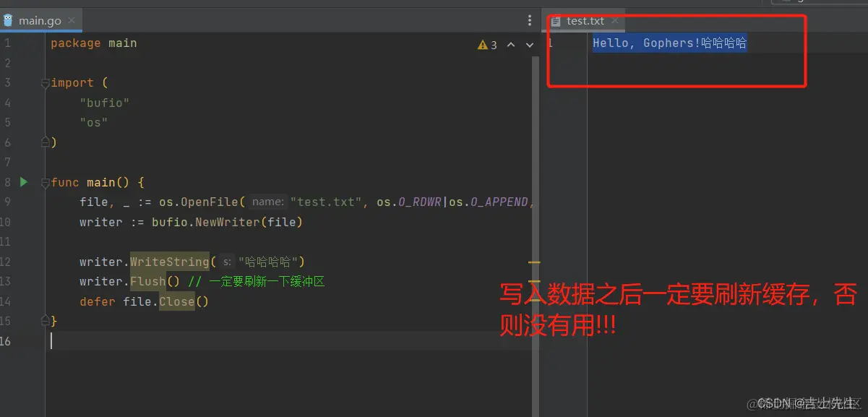The image size is (868, 417).
Task: Open the editor options kebab menu
Action: [530, 20]
